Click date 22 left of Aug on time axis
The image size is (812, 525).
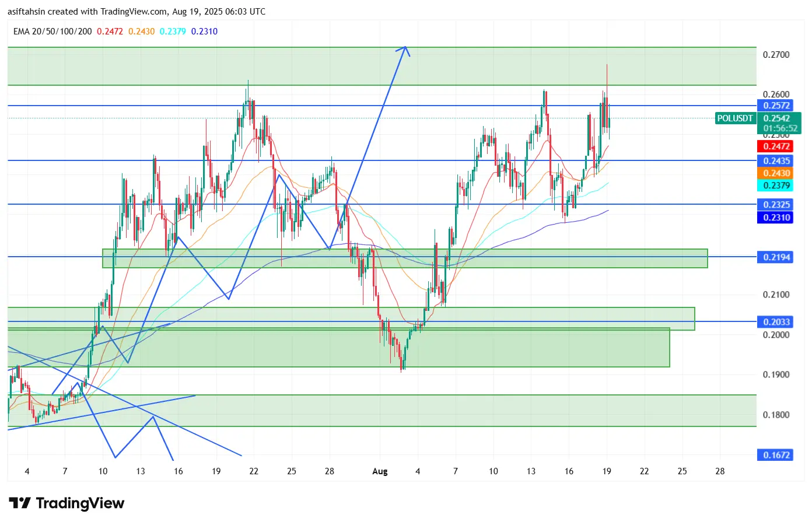tap(254, 471)
